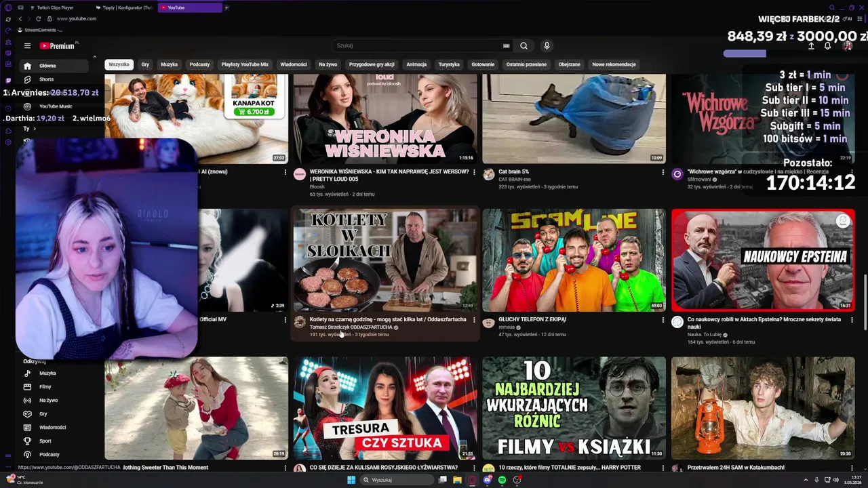Image resolution: width=868 pixels, height=488 pixels.
Task: Open the account avatar menu
Action: (847, 46)
